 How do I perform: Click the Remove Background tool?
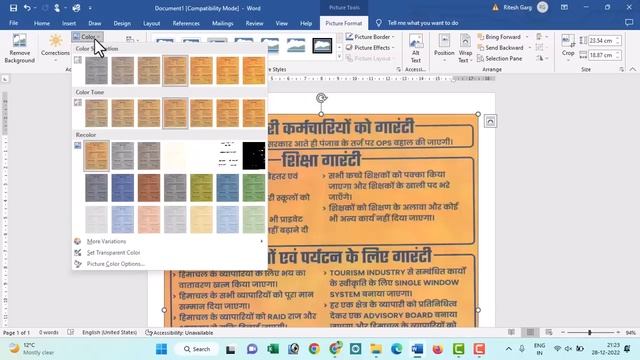pos(19,48)
